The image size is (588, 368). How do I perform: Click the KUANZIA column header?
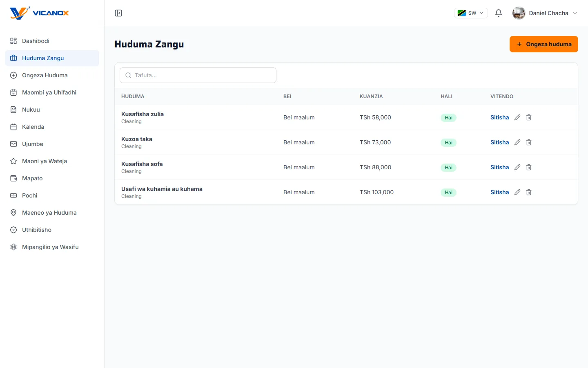pos(371,96)
